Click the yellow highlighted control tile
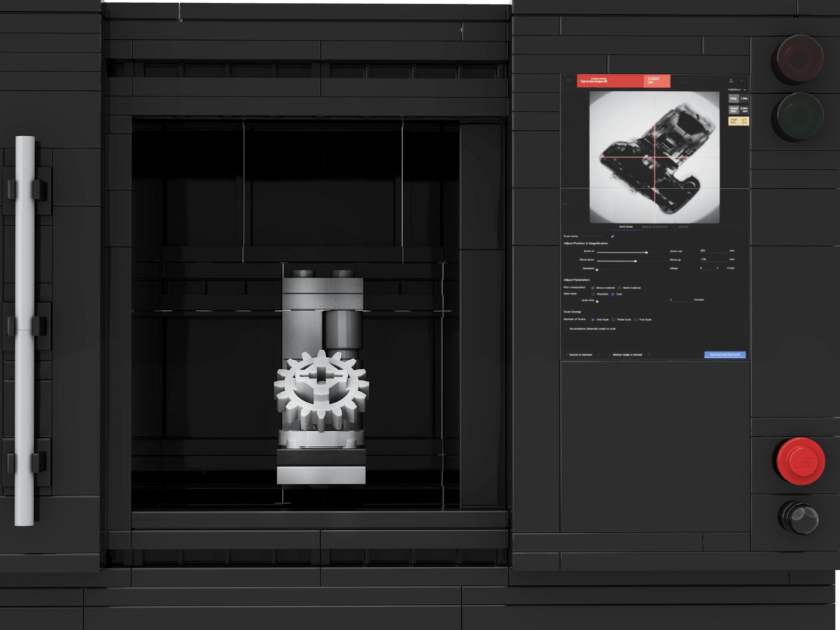The width and height of the screenshot is (840, 630). [738, 121]
